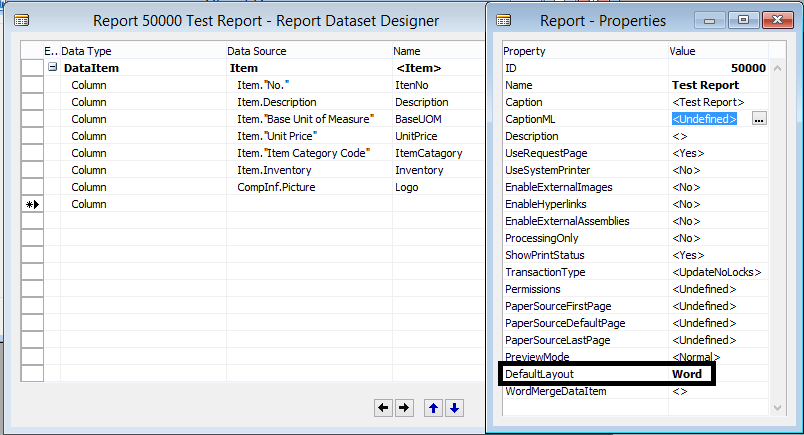This screenshot has width=804, height=435.
Task: Click the Data Type column header
Action: 86,51
